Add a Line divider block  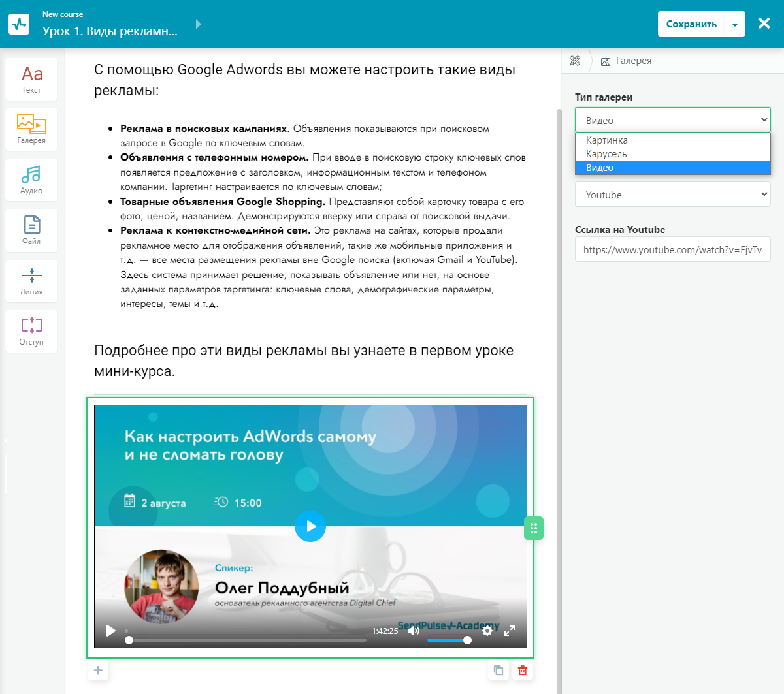31,281
